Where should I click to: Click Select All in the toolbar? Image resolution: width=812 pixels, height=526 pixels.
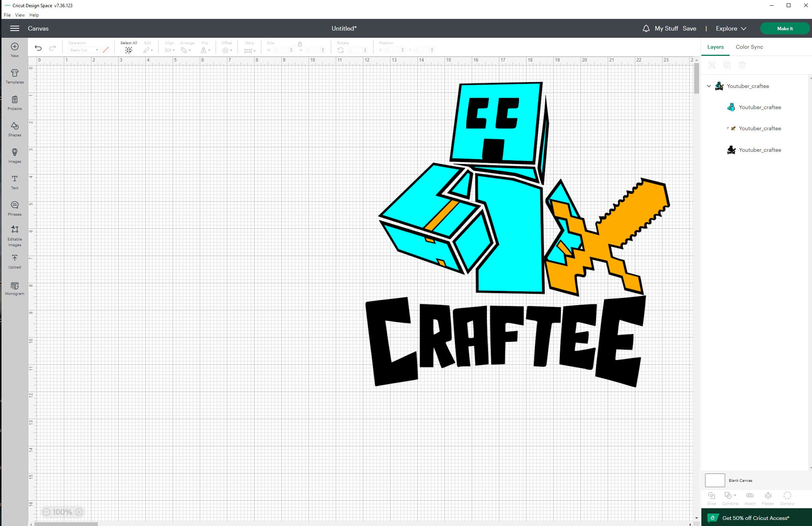pyautogui.click(x=128, y=47)
